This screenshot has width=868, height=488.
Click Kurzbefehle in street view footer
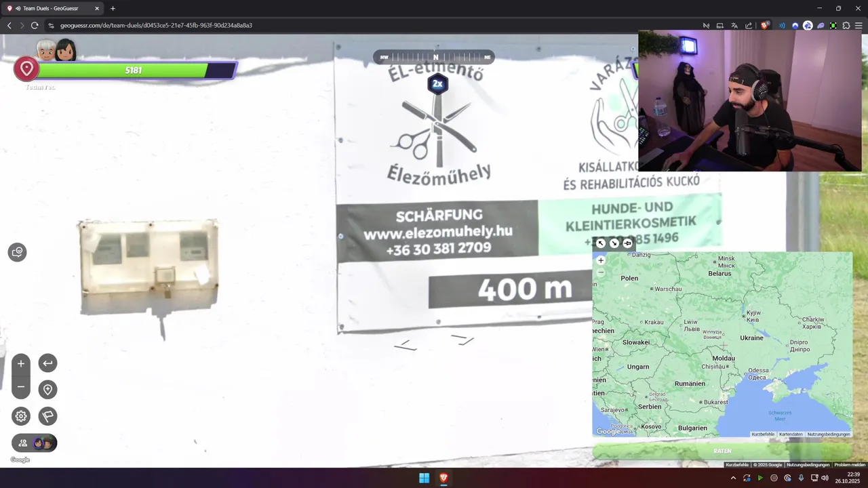tap(737, 465)
